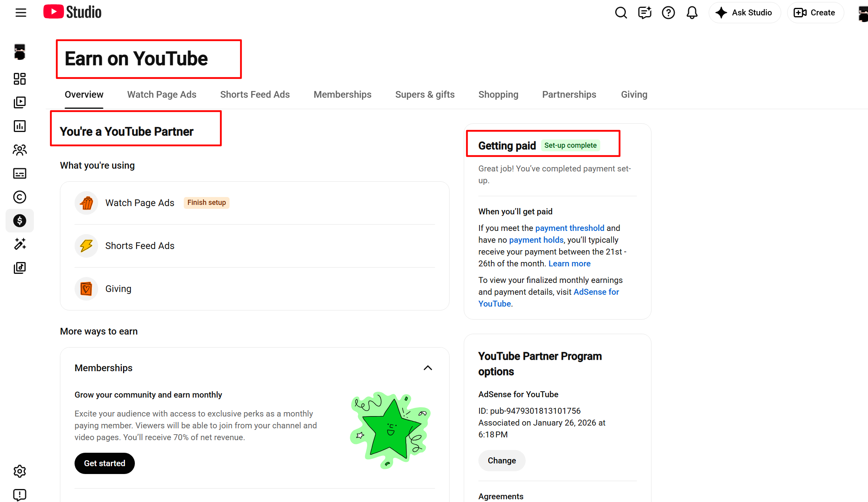The image size is (868, 502).
Task: Open Copyright in the sidebar
Action: pos(20,197)
